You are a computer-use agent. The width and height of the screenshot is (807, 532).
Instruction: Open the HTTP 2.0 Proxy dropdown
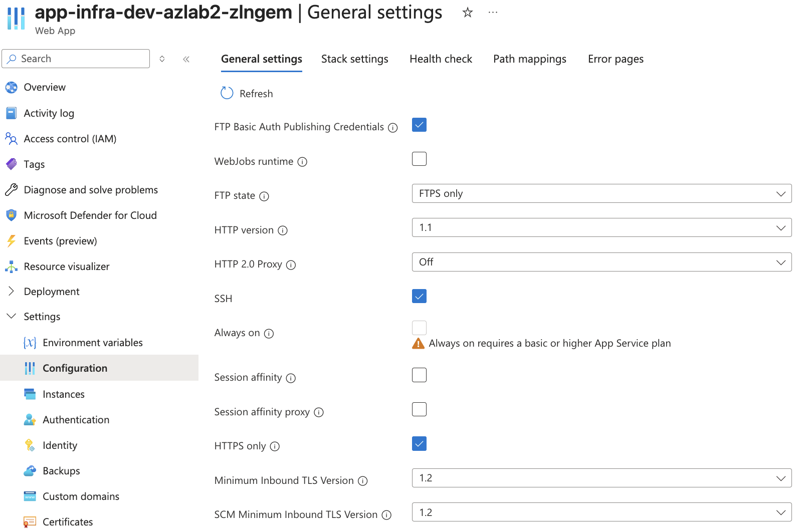pyautogui.click(x=601, y=262)
